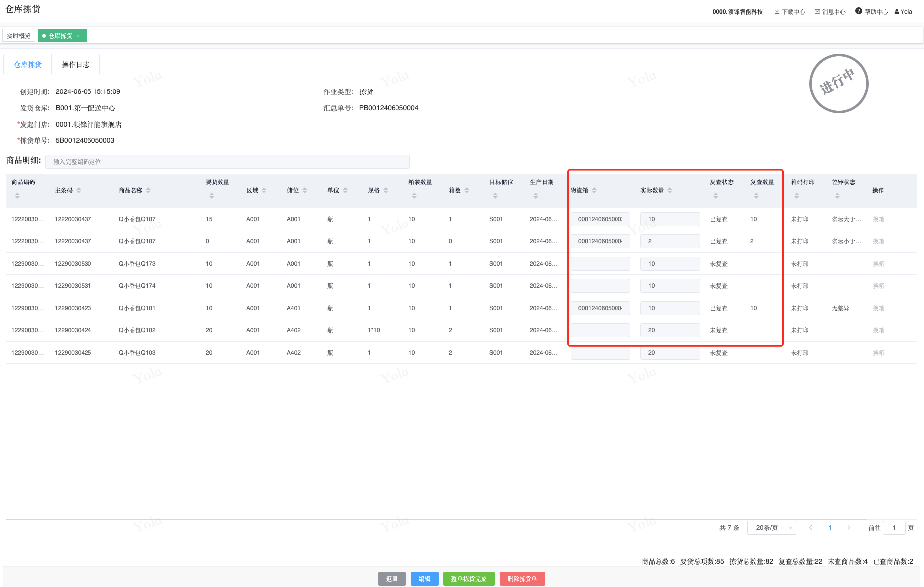Go to the previous page arrow
Viewport: 924px width, 587px height.
pos(811,528)
